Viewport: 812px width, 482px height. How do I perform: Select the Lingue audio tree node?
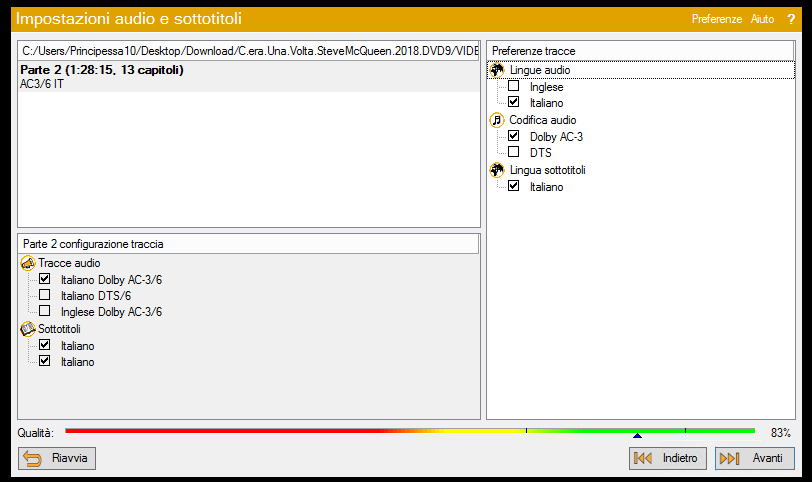(x=540, y=70)
